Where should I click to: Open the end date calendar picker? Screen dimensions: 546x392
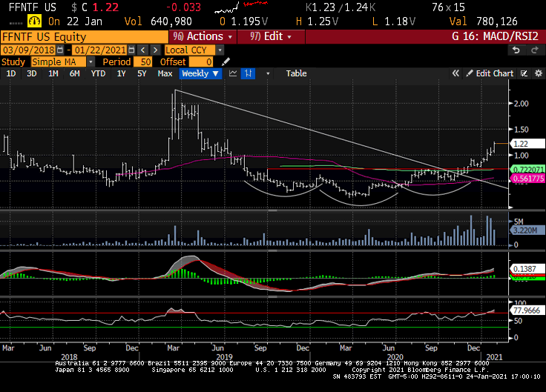(131, 50)
